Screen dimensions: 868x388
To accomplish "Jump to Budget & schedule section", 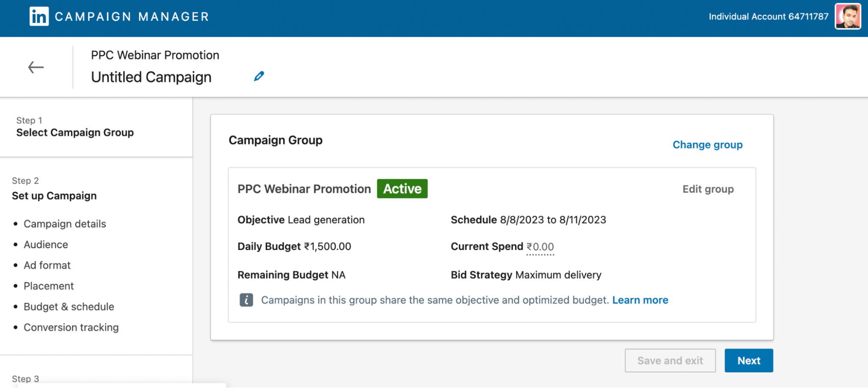I will coord(69,307).
